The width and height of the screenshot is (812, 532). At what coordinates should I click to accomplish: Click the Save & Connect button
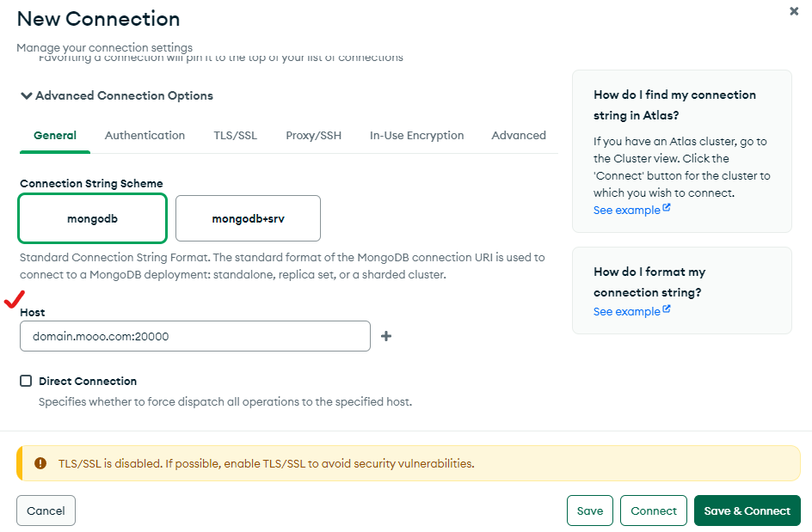tap(747, 511)
